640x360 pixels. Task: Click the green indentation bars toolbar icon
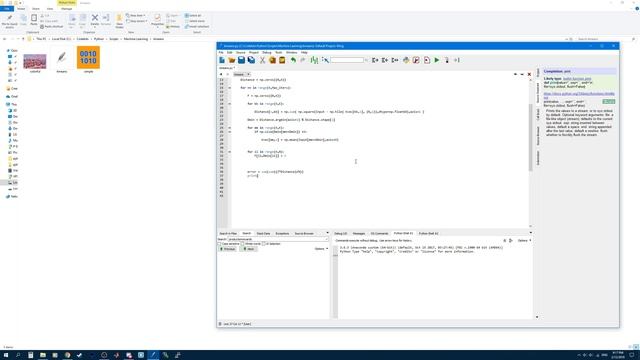click(314, 60)
